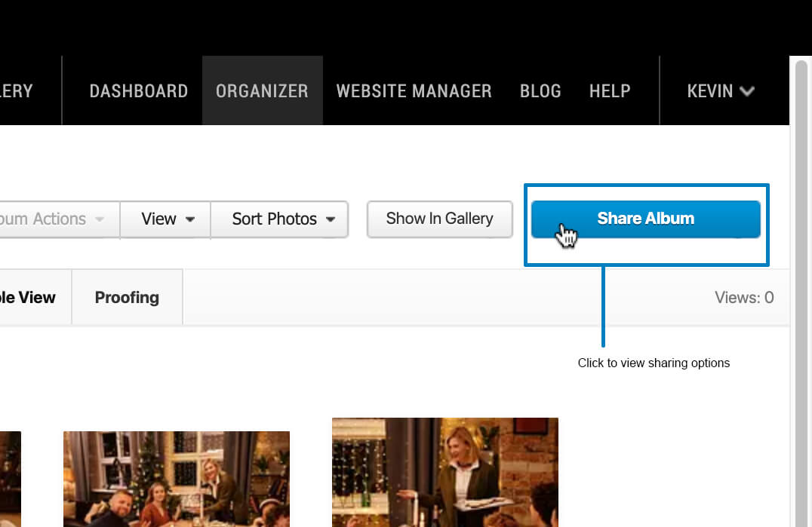The height and width of the screenshot is (527, 812).
Task: Click the chevron arrow beside KEVIN
Action: point(747,91)
